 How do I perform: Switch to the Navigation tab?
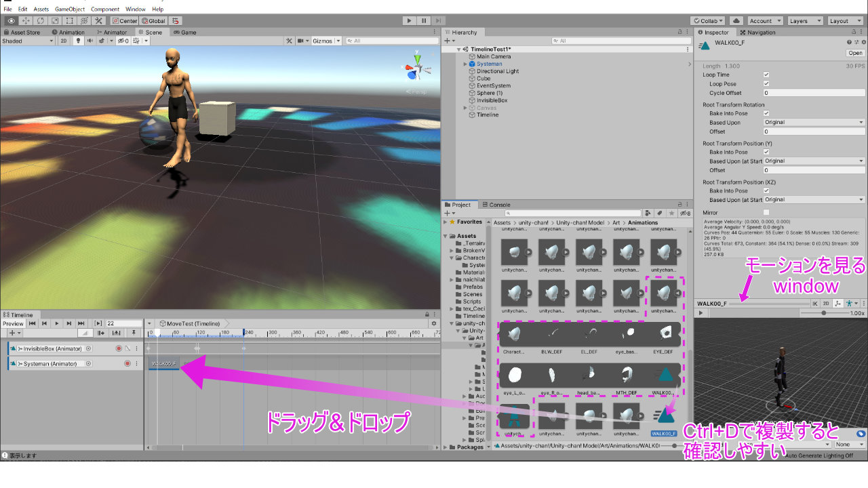758,32
